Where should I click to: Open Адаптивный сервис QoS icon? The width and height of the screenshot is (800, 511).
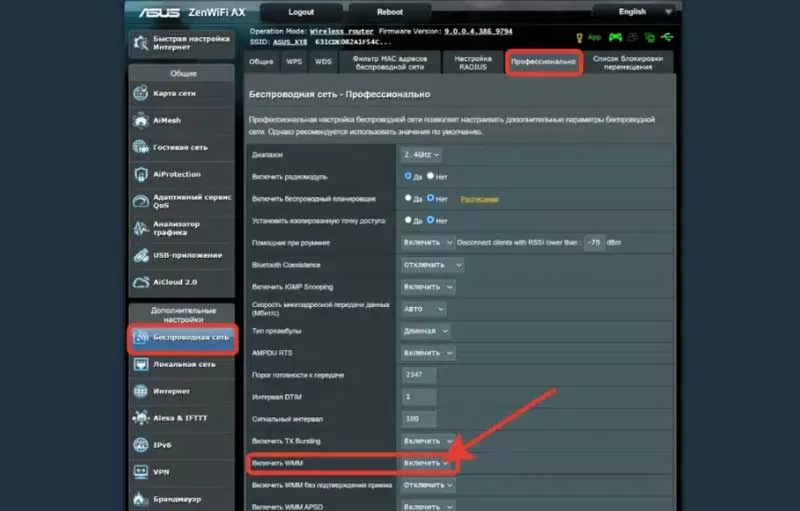pos(141,201)
